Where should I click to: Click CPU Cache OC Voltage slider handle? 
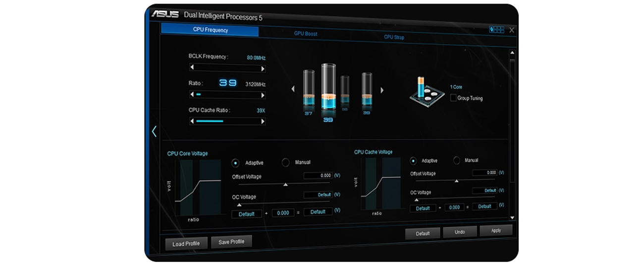point(416,199)
